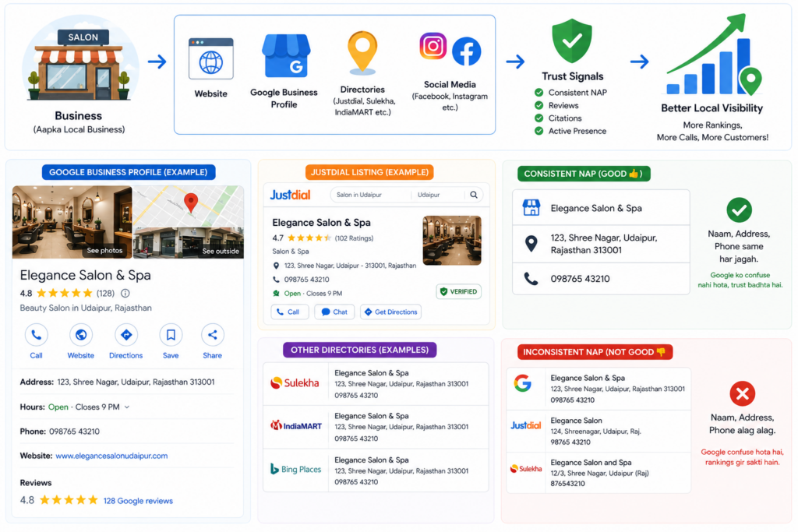The image size is (798, 532).
Task: Click the Salon in Udaipur search field
Action: pos(370,195)
